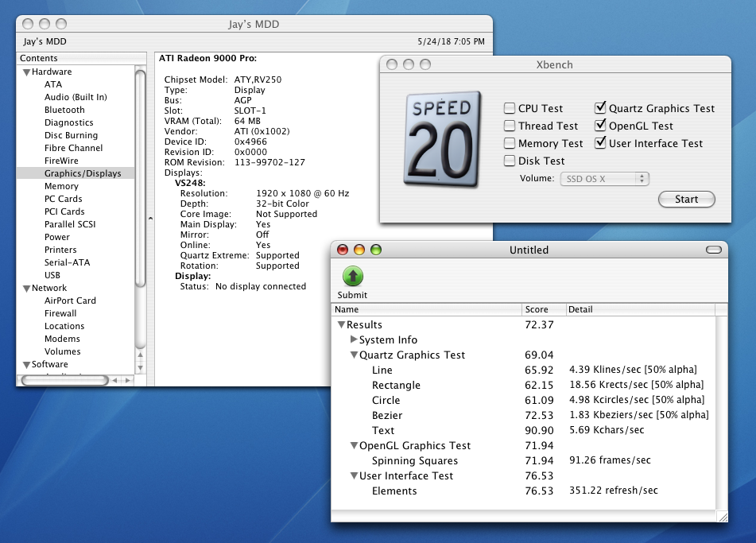756x543 pixels.
Task: Check the Memory Test option
Action: (510, 143)
